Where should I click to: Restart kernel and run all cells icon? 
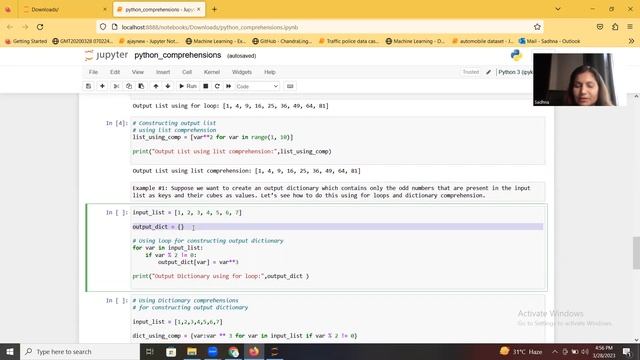[229, 86]
